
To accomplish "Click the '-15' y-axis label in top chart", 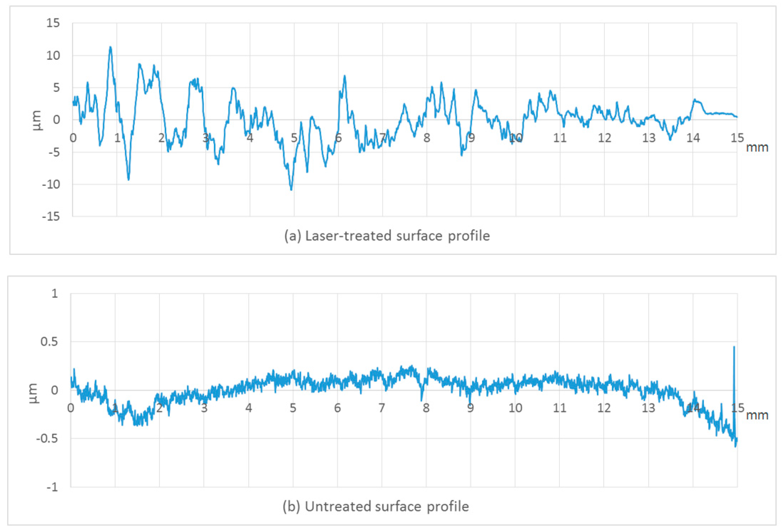I will coord(51,217).
